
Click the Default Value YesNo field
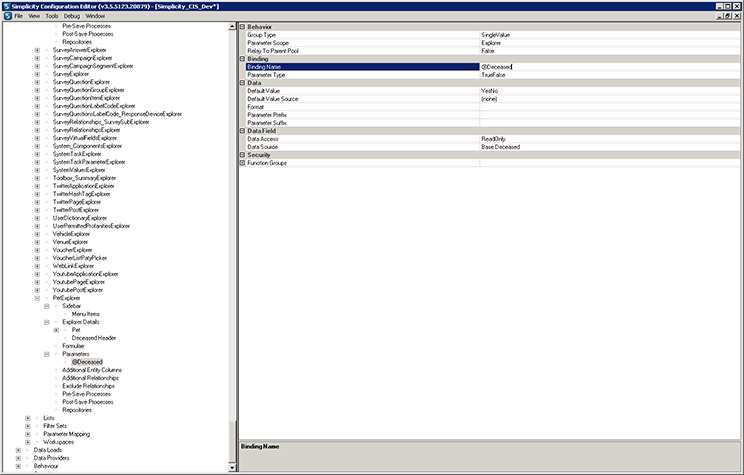click(x=609, y=91)
